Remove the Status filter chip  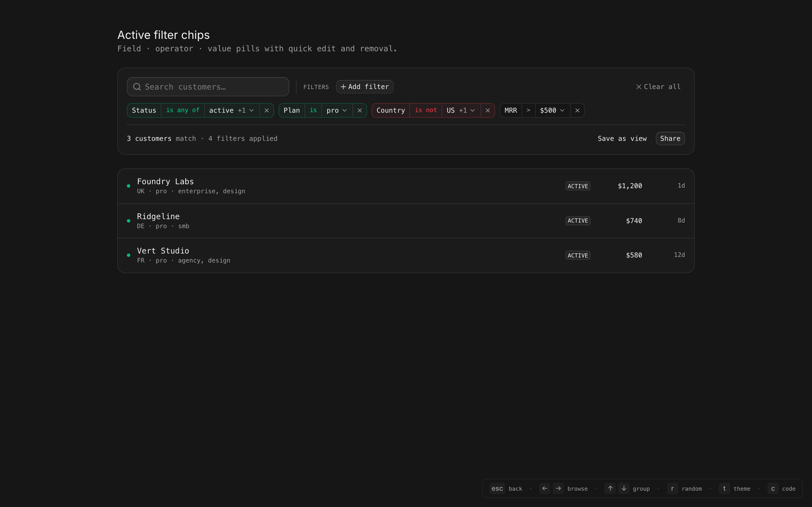point(266,110)
